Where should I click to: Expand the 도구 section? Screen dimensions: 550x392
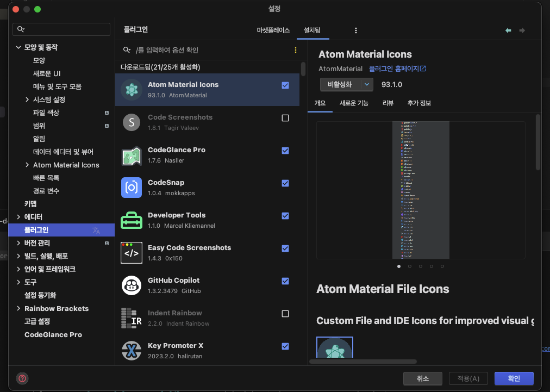[x=18, y=282]
